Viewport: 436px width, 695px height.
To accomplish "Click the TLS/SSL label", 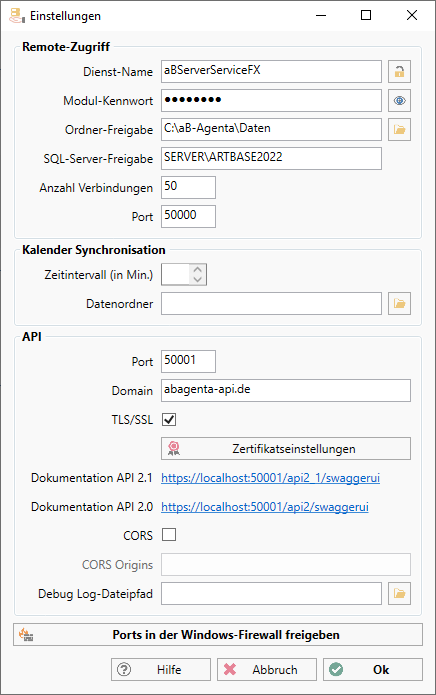I will pyautogui.click(x=132, y=419).
